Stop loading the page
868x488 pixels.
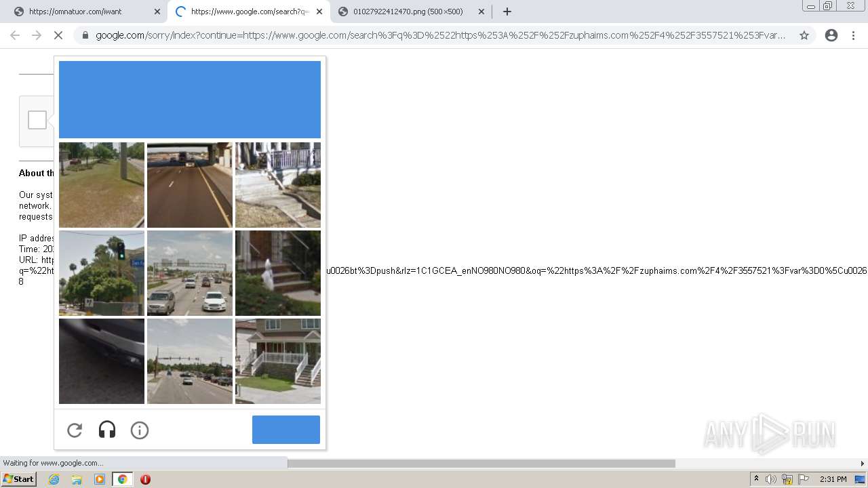(x=58, y=35)
